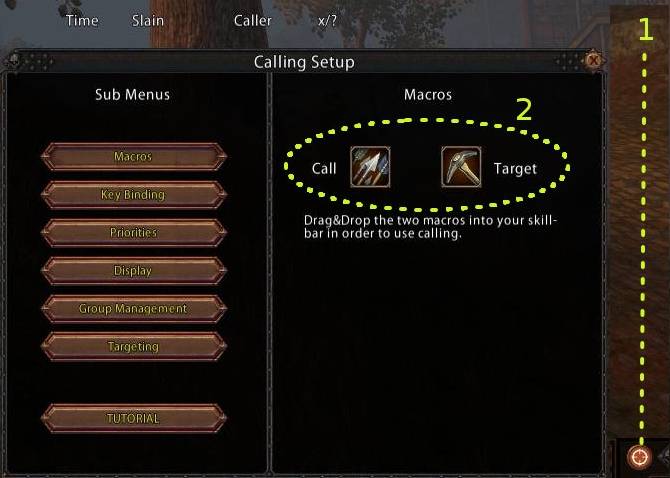Select the Display sub menu button
The image size is (670, 478).
point(133,270)
